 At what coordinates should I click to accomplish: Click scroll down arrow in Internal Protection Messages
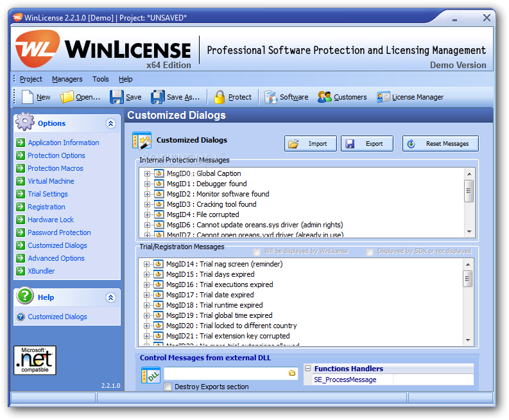pos(469,232)
